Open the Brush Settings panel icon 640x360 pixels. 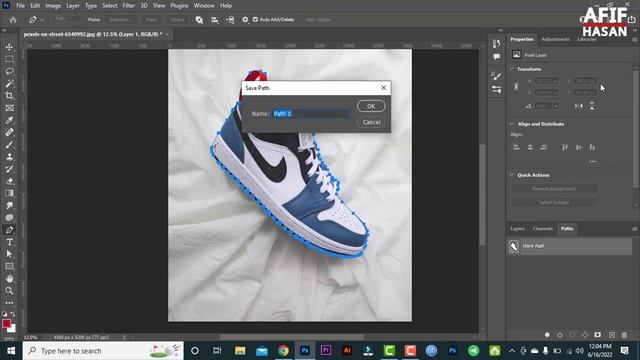click(496, 76)
